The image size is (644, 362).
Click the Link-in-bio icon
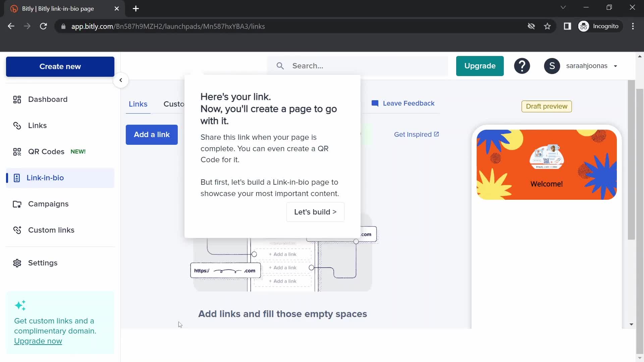pyautogui.click(x=16, y=178)
